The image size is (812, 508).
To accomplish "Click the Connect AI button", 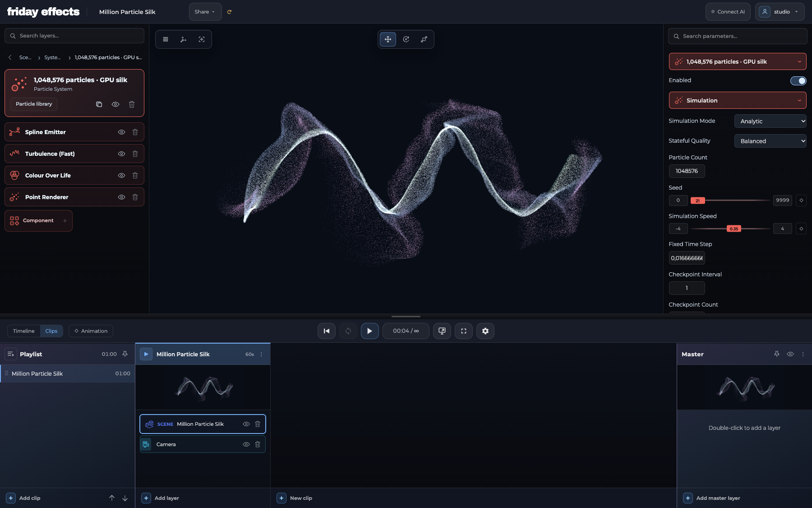I will click(x=728, y=12).
